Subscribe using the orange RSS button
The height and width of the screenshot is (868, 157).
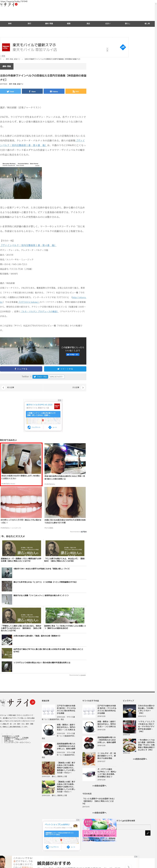tap(76, 91)
